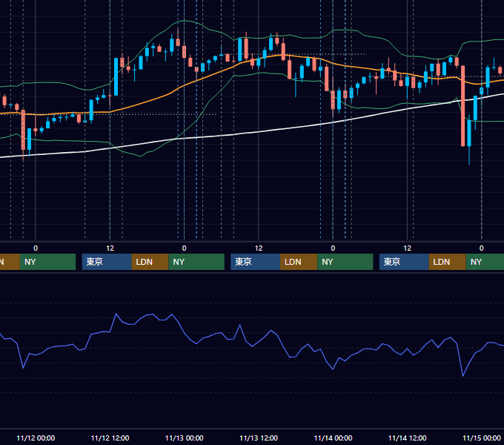The image size is (504, 445).
Task: Click the 11/13 00:00 date label
Action: click(184, 438)
